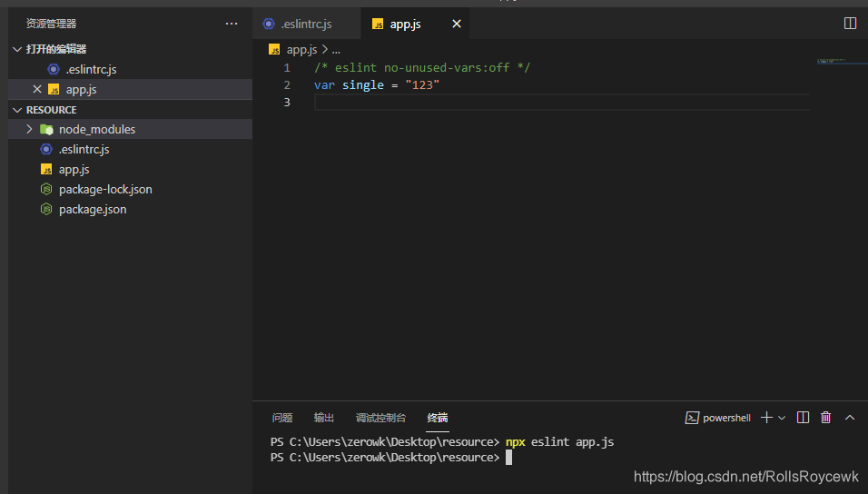The width and height of the screenshot is (868, 494).
Task: Click the powershell terminal label
Action: [x=726, y=418]
